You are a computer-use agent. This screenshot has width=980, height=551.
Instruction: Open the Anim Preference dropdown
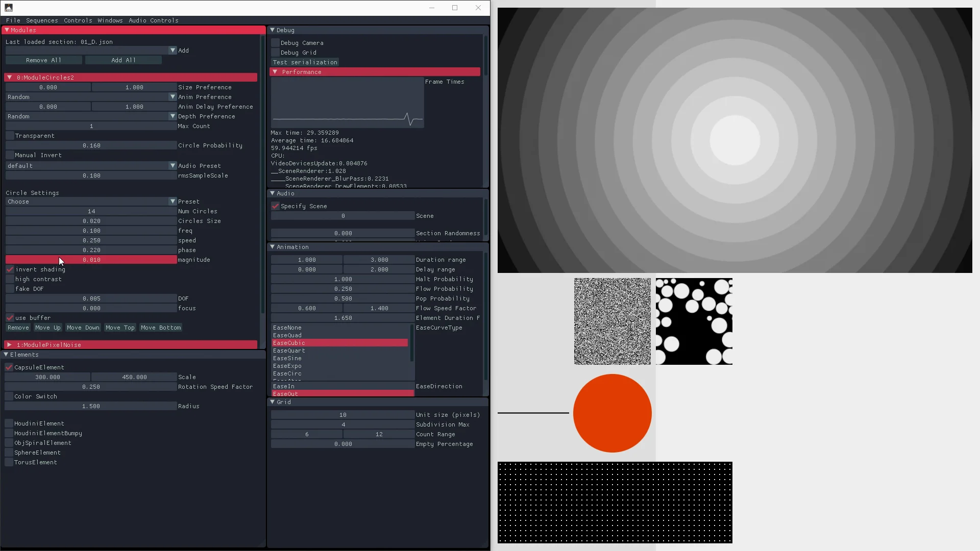pos(173,97)
